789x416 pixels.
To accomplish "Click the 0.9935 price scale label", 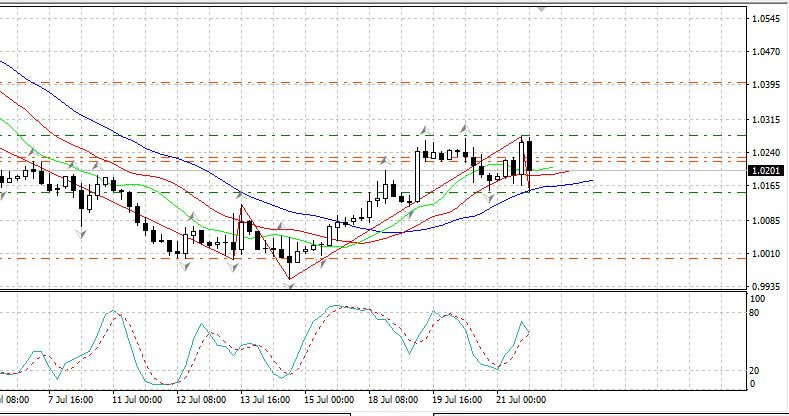I will (765, 284).
